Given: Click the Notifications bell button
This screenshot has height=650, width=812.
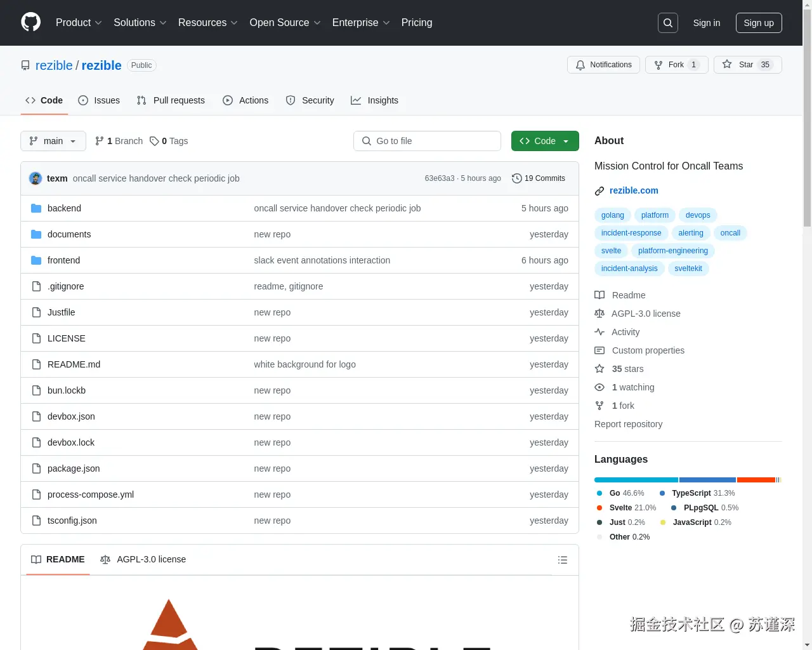Looking at the screenshot, I should coord(603,65).
